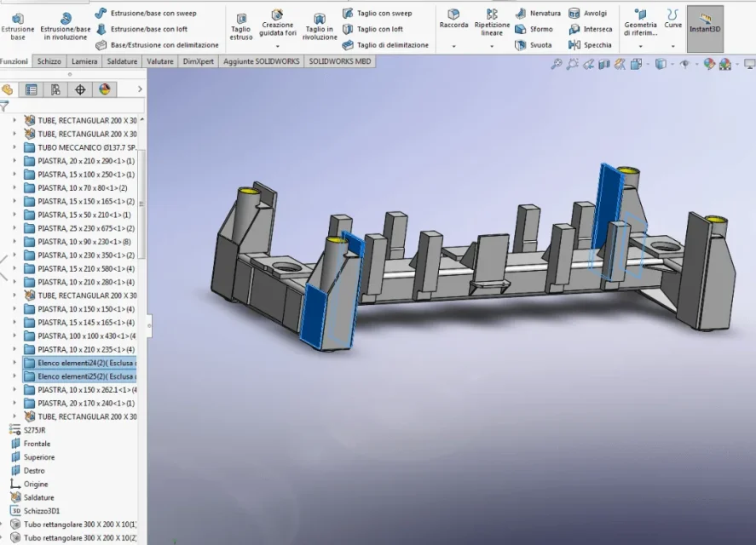
Task: Expand the manager tabs arrow
Action: pyautogui.click(x=140, y=89)
